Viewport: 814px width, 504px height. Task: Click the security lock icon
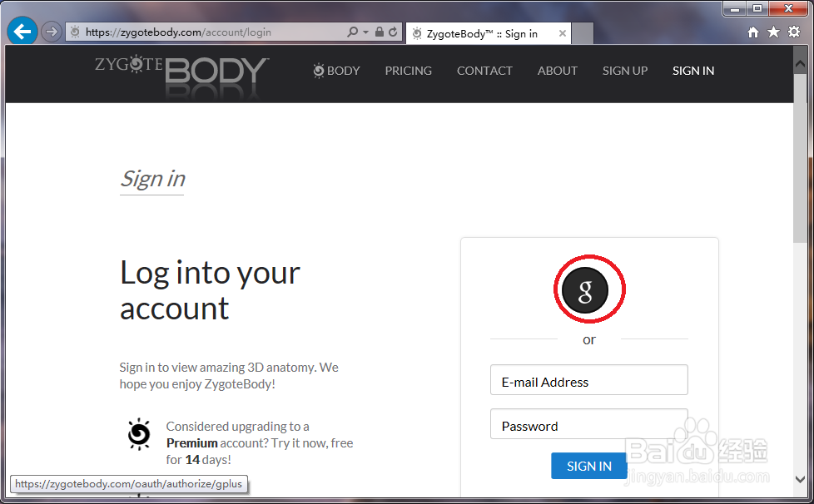(380, 32)
